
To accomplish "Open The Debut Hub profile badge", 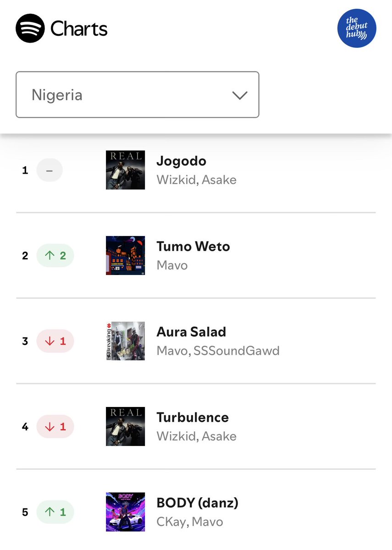I will point(357,28).
